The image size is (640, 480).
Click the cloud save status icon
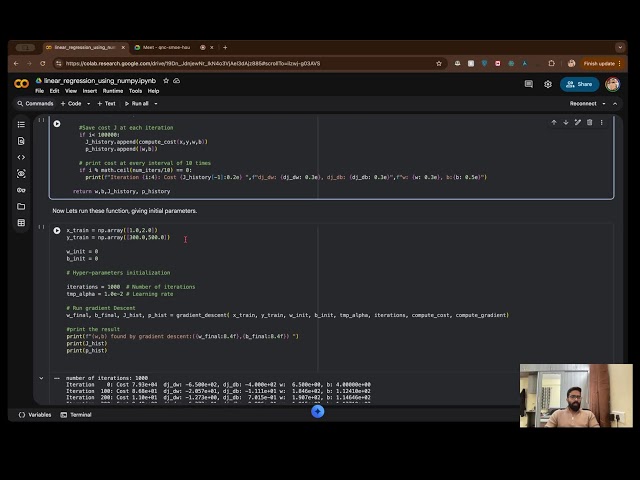tap(177, 81)
